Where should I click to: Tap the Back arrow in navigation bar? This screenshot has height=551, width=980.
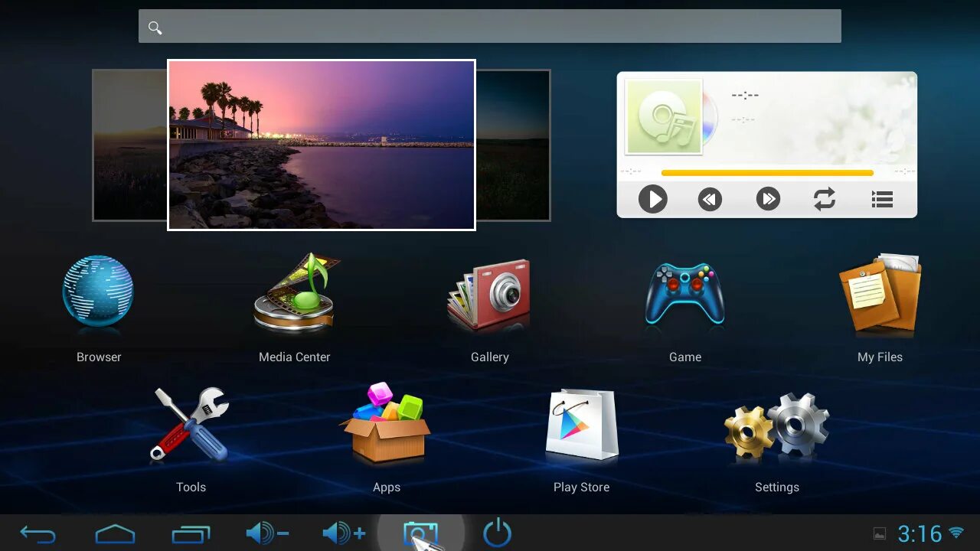38,533
